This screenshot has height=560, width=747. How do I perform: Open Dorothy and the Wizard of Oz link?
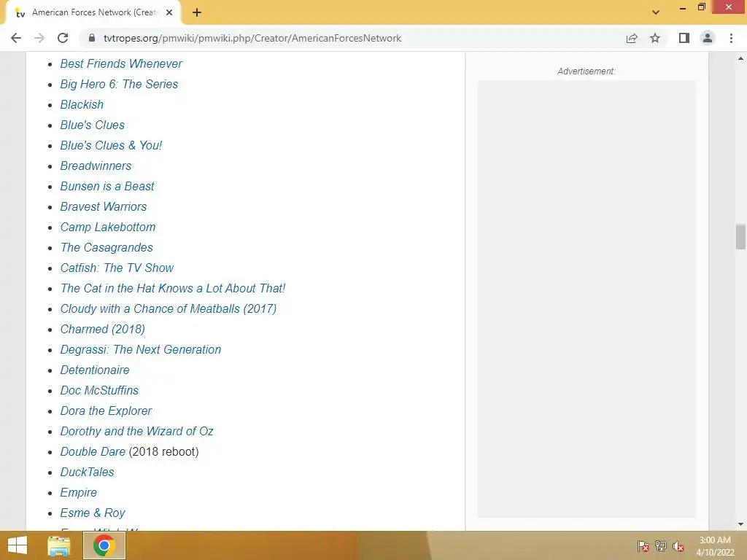coord(136,432)
